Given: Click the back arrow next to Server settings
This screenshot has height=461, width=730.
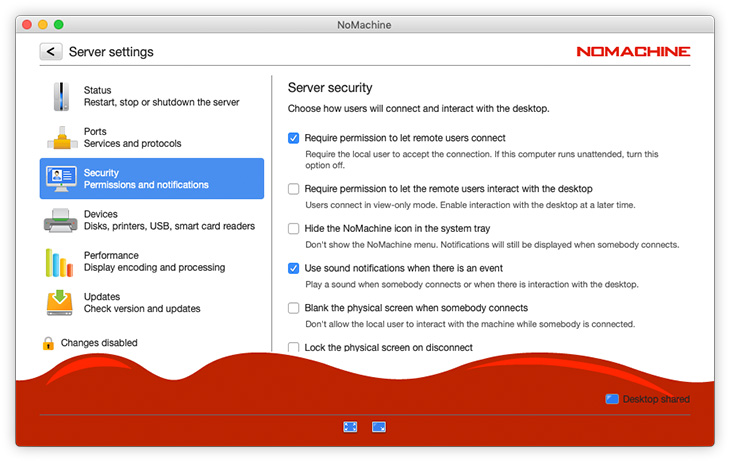Looking at the screenshot, I should click(x=51, y=52).
